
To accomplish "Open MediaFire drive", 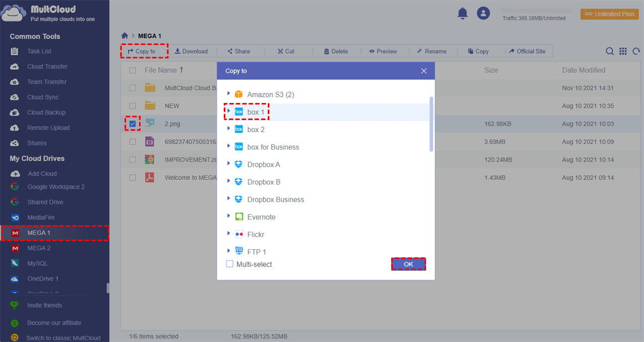I will pyautogui.click(x=41, y=218).
